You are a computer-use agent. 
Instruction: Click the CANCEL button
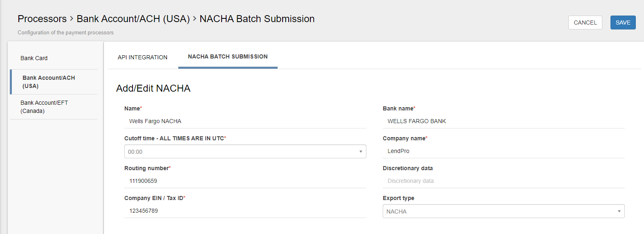tap(585, 22)
